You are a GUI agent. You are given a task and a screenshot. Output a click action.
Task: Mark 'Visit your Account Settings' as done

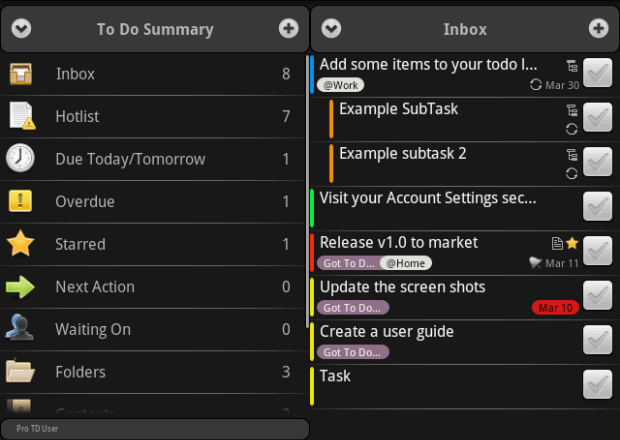coord(597,206)
